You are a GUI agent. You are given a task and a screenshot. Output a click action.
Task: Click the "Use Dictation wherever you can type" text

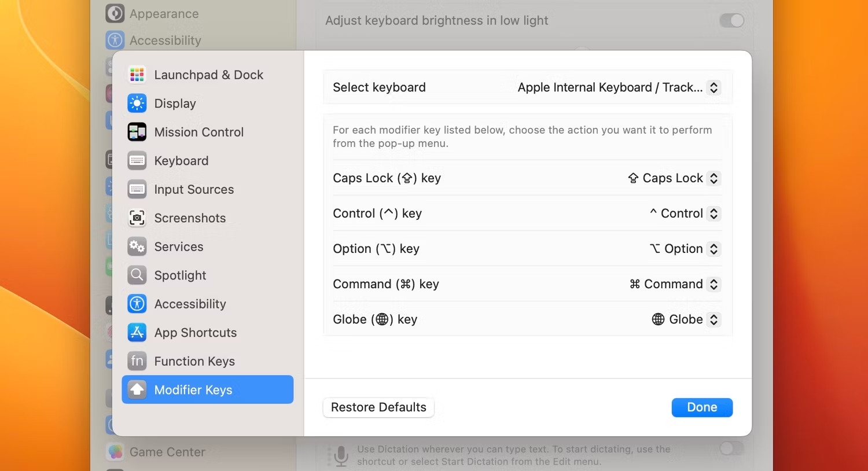pyautogui.click(x=514, y=455)
